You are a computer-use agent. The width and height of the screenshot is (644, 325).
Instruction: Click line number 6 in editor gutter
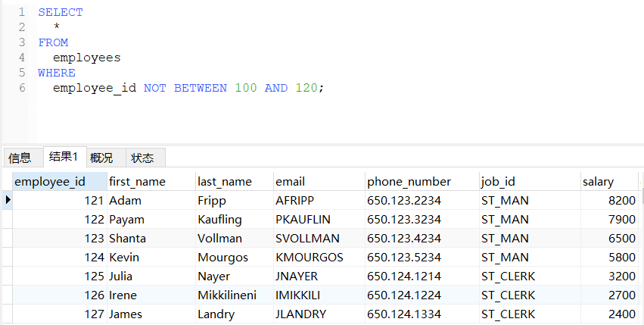22,88
